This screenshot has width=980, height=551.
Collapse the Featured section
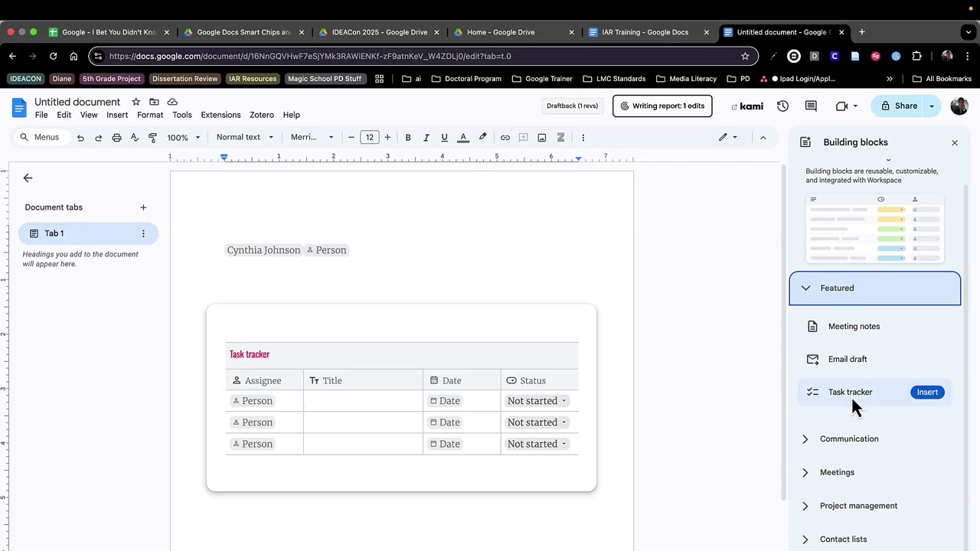click(x=875, y=289)
